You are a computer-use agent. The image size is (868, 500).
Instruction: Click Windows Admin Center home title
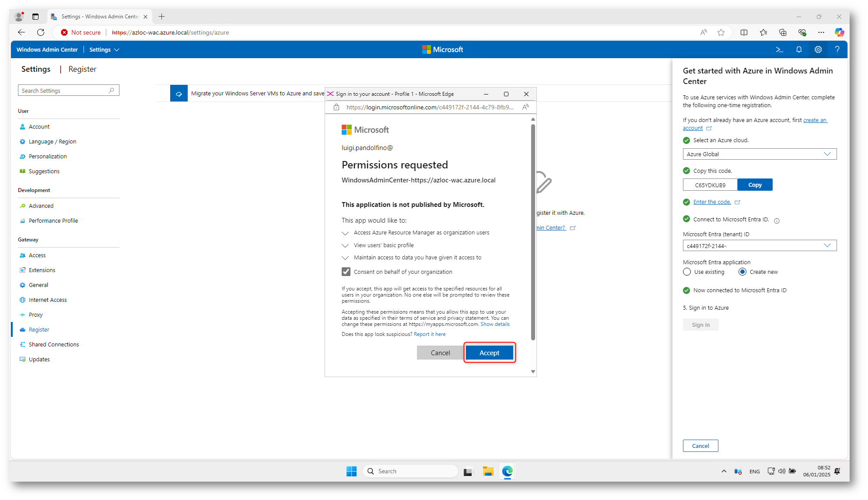47,49
